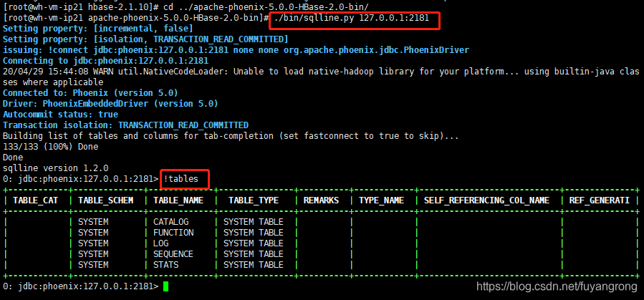
Task: Click 'Setting property: [isolation, TRANSACTION_READ_COMMITTED]' line
Action: pyautogui.click(x=145, y=39)
